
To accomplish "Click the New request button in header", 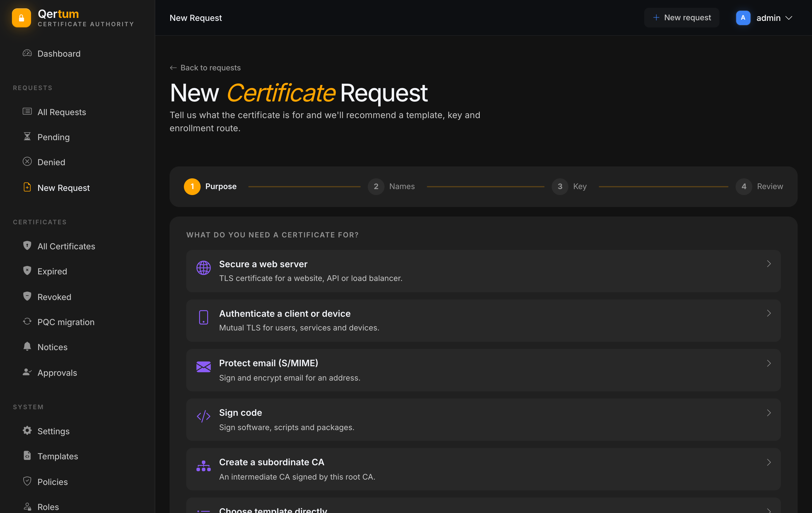I will [x=682, y=18].
